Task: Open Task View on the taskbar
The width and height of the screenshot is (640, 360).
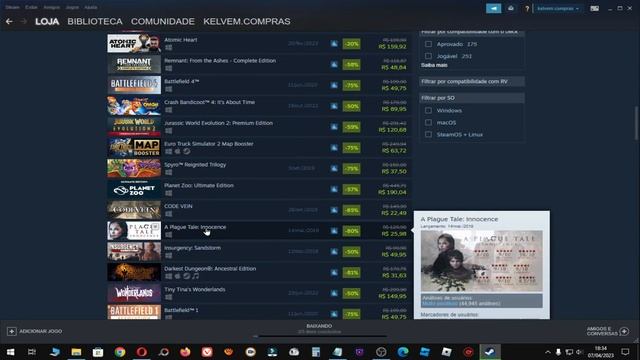Action: [32, 352]
